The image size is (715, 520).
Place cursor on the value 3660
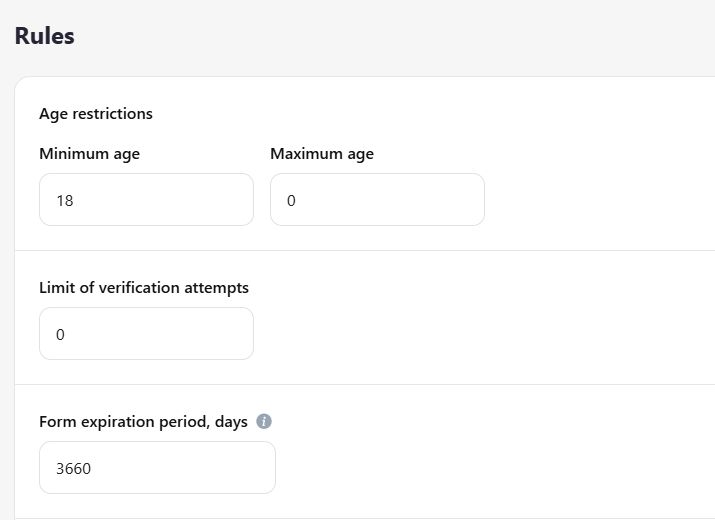click(x=73, y=469)
